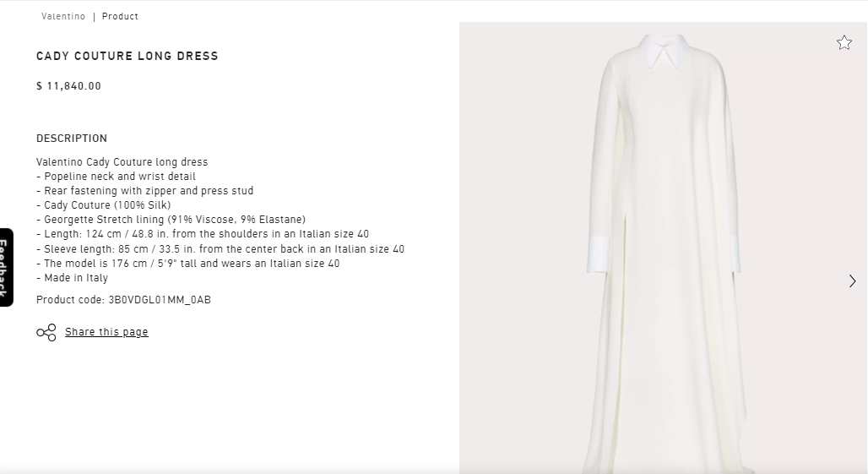
Task: Click the share network icon
Action: tap(46, 332)
